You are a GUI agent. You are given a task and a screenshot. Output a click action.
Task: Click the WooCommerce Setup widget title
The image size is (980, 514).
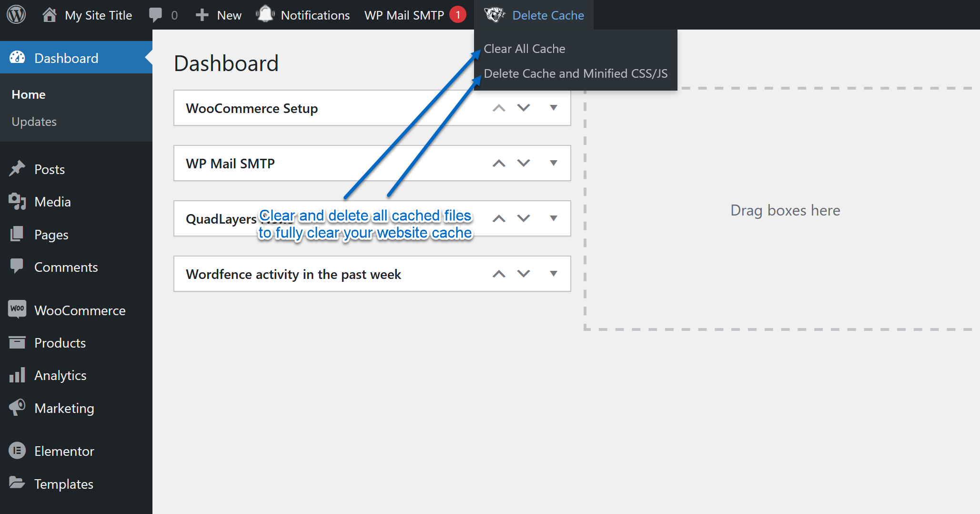coord(252,108)
